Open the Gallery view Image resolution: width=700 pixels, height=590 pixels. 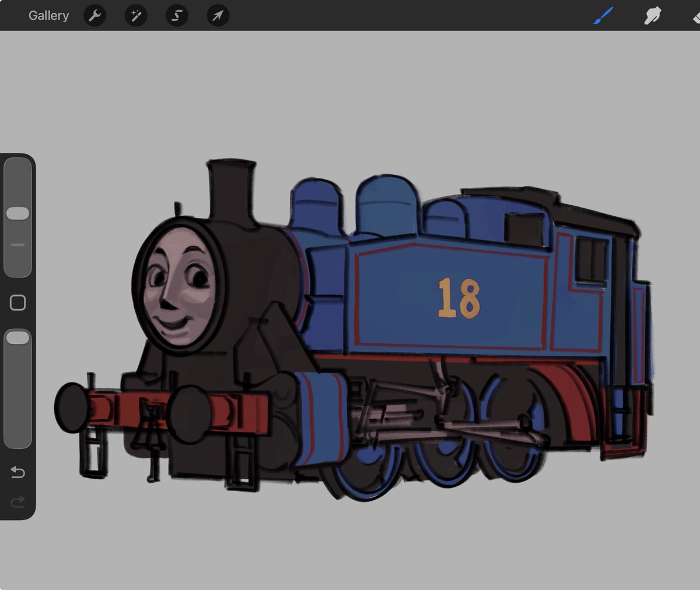48,16
